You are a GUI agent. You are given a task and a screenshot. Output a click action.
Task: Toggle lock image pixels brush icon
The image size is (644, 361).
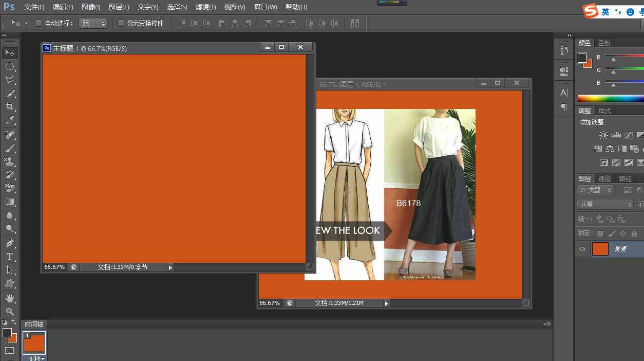click(x=611, y=233)
